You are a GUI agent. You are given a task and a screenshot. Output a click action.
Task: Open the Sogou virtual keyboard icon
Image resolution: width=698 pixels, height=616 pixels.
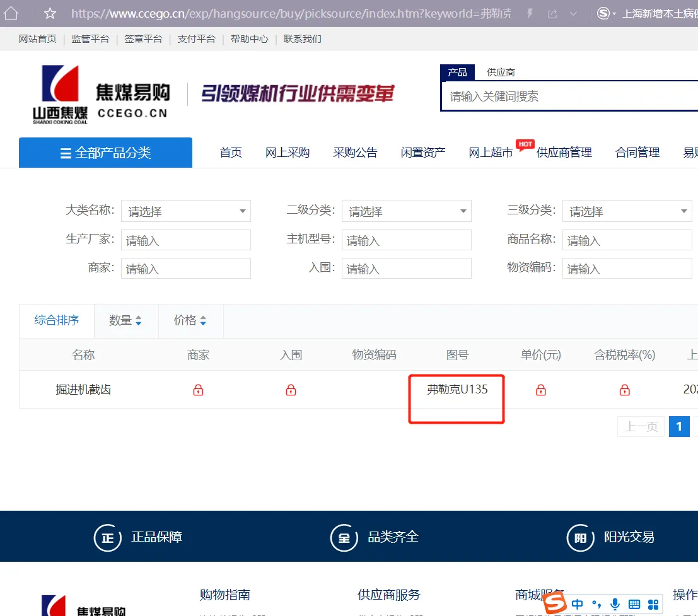[634, 603]
